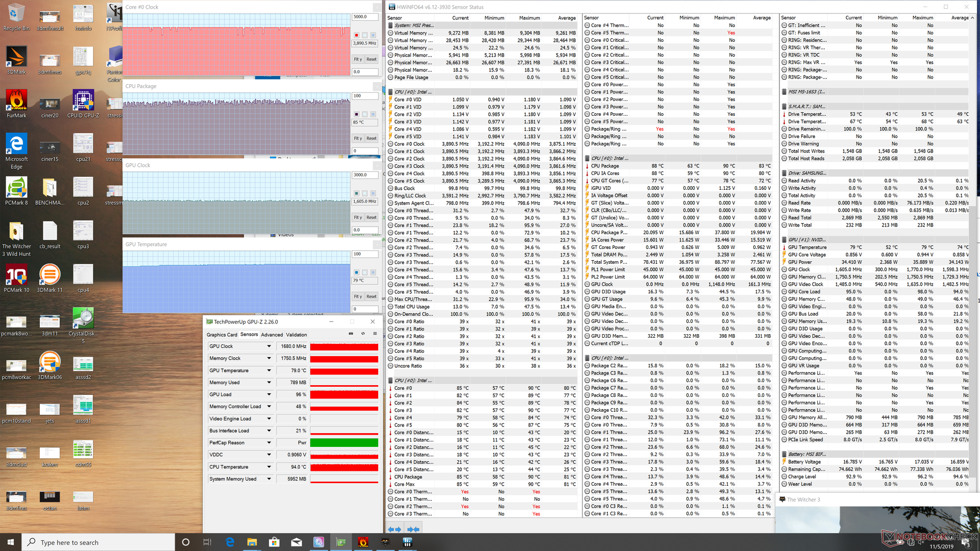Select the cb_result desktop file
This screenshot has height=551, width=980.
50,235
